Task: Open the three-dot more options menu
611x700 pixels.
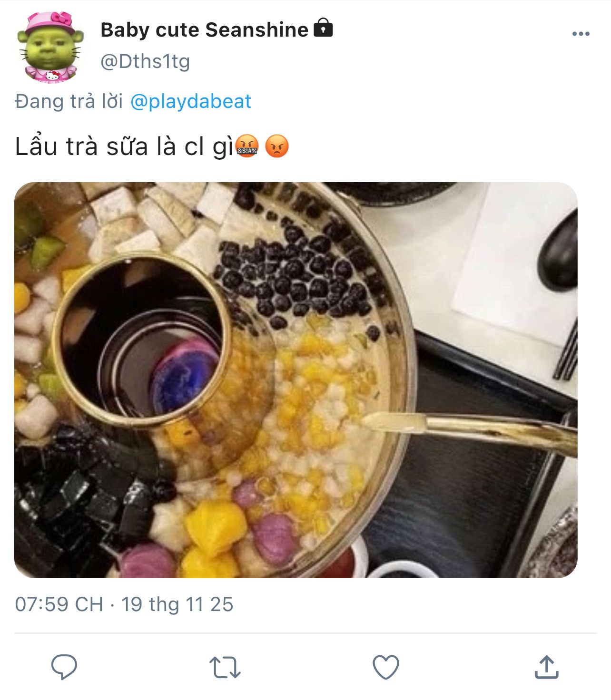Action: point(581,34)
